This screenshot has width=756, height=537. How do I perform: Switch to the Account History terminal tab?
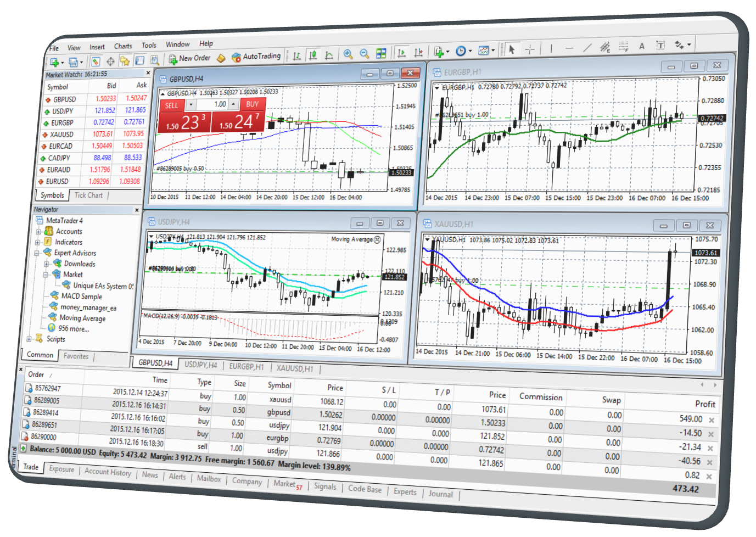(x=108, y=473)
